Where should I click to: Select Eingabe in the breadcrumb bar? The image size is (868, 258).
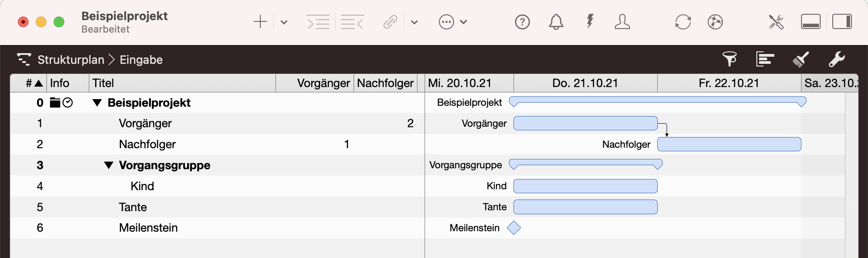(140, 59)
